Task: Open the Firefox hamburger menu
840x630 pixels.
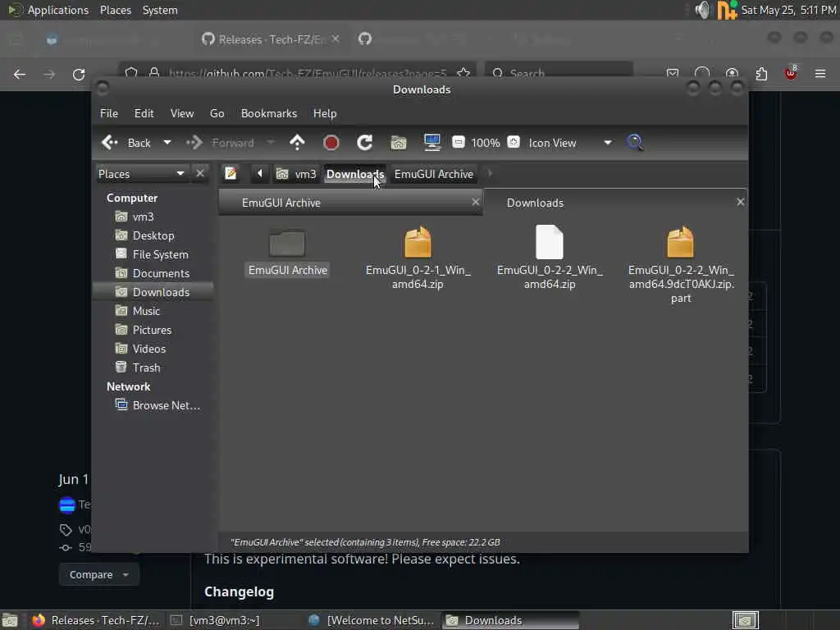Action: [x=820, y=73]
